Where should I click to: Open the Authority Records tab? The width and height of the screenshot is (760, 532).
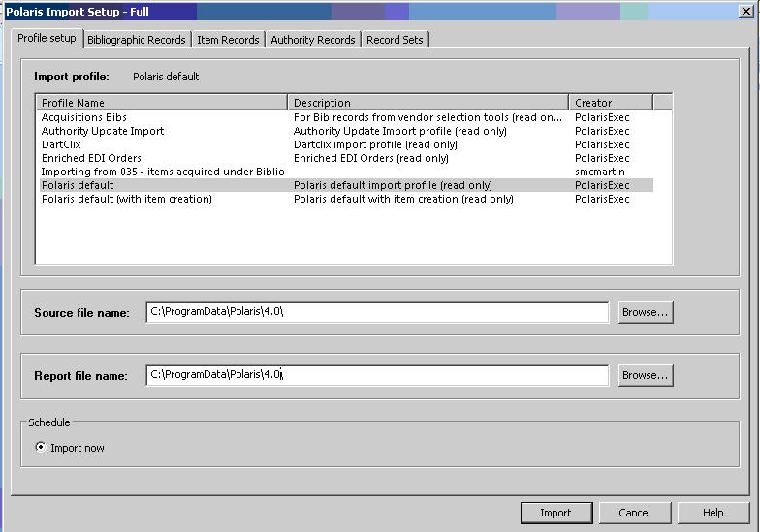click(x=312, y=40)
